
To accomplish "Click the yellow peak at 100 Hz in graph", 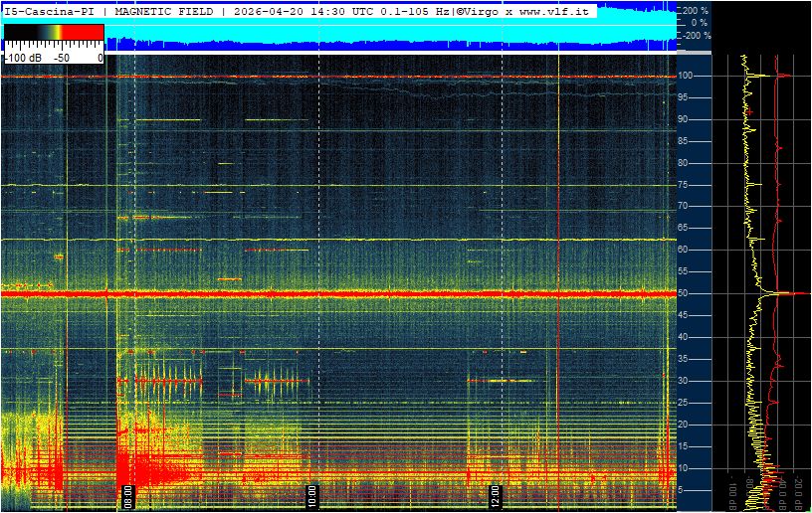I will pyautogui.click(x=760, y=76).
